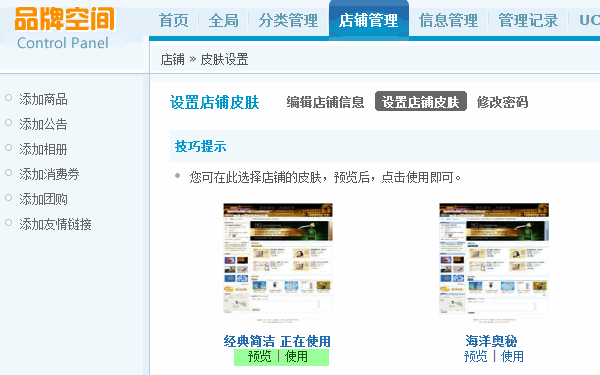Open 添加团购 sidebar link
Screen dimensions: 600x375
click(43, 199)
